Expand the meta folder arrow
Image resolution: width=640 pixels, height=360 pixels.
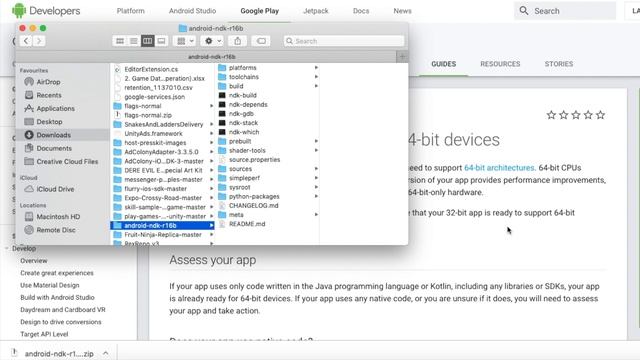(316, 215)
